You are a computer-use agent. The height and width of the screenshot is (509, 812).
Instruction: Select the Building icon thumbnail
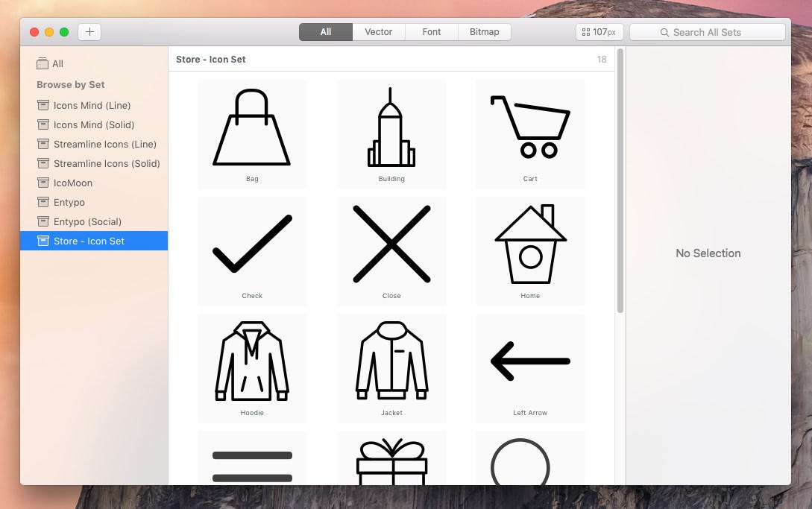(391, 134)
